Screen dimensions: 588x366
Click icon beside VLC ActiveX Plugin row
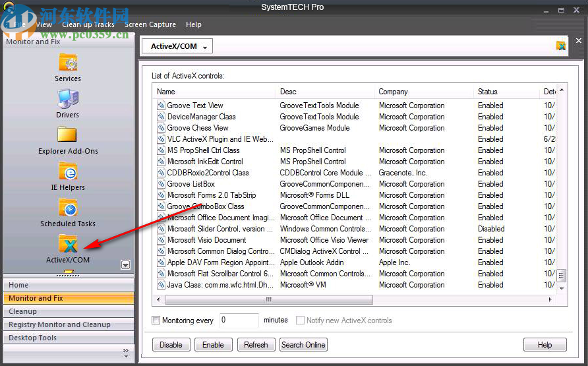162,139
